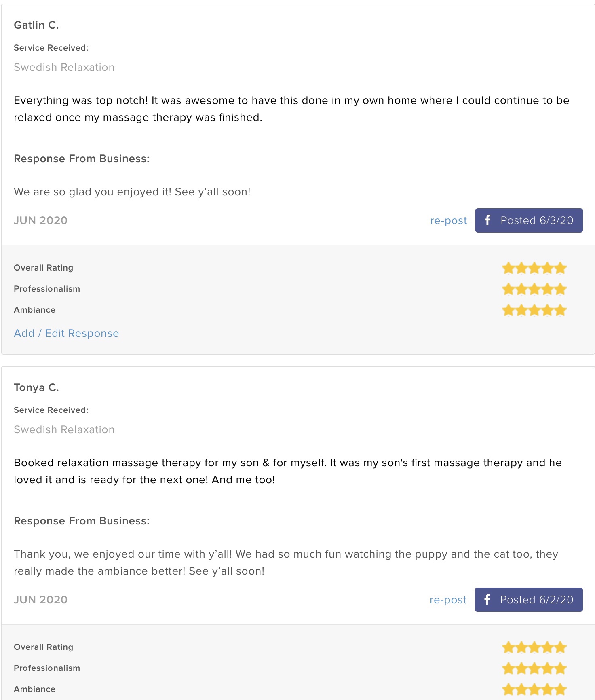Click Tonya's Ambiance rating stars

(534, 689)
